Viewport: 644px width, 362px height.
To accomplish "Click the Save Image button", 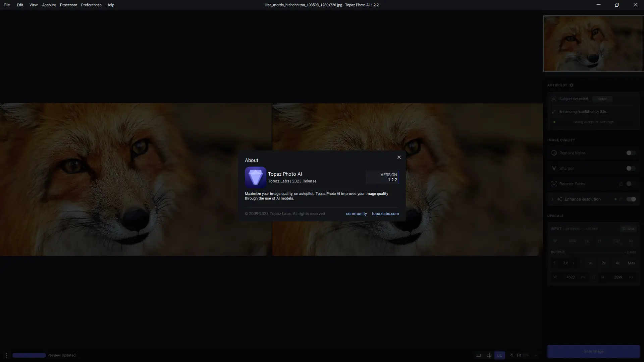I will pos(593,351).
